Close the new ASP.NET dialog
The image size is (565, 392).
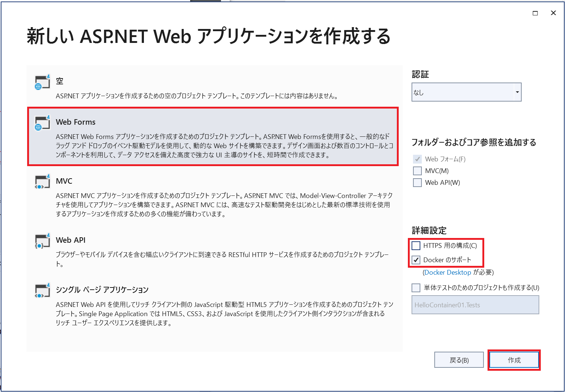[553, 13]
